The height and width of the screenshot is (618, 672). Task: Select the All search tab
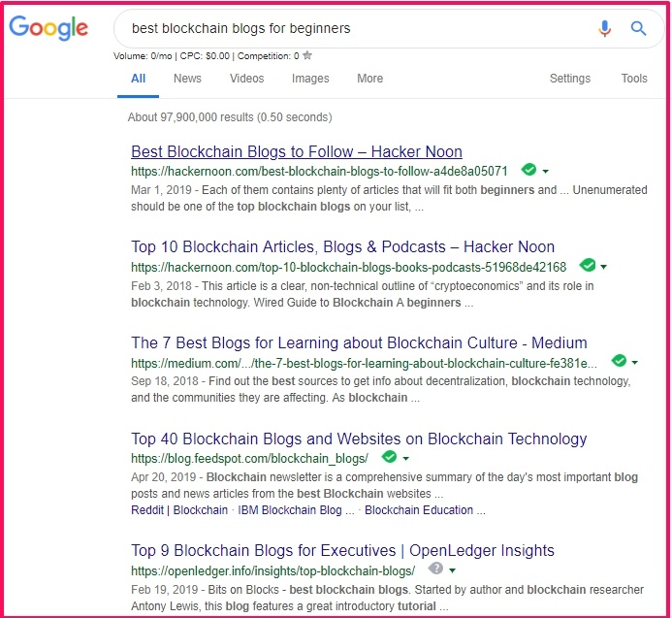[138, 79]
